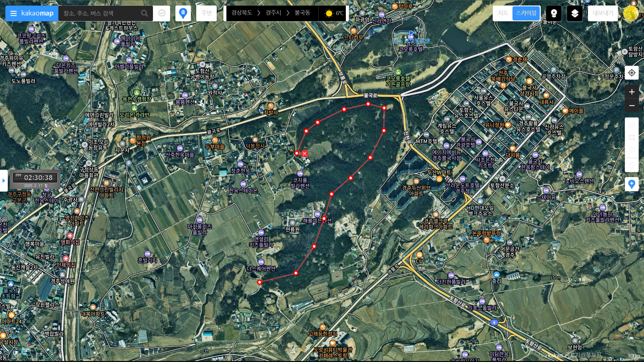Open the 경상북도 region dropdown
Viewport: 644px width, 362px height.
[x=241, y=13]
